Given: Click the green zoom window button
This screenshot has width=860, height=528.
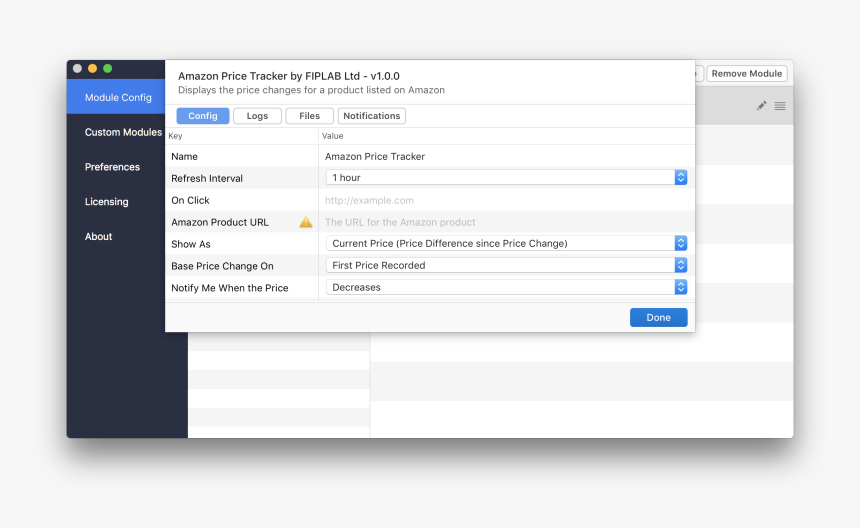Looking at the screenshot, I should coord(108,69).
